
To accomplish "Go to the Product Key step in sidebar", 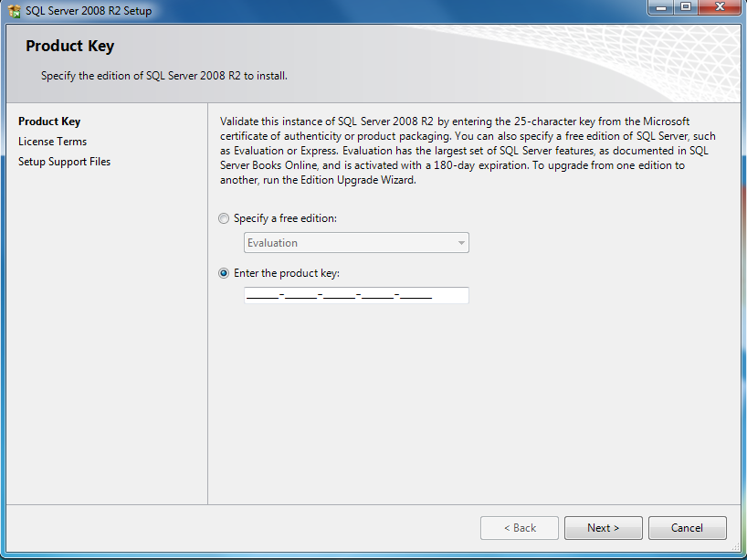I will (49, 122).
